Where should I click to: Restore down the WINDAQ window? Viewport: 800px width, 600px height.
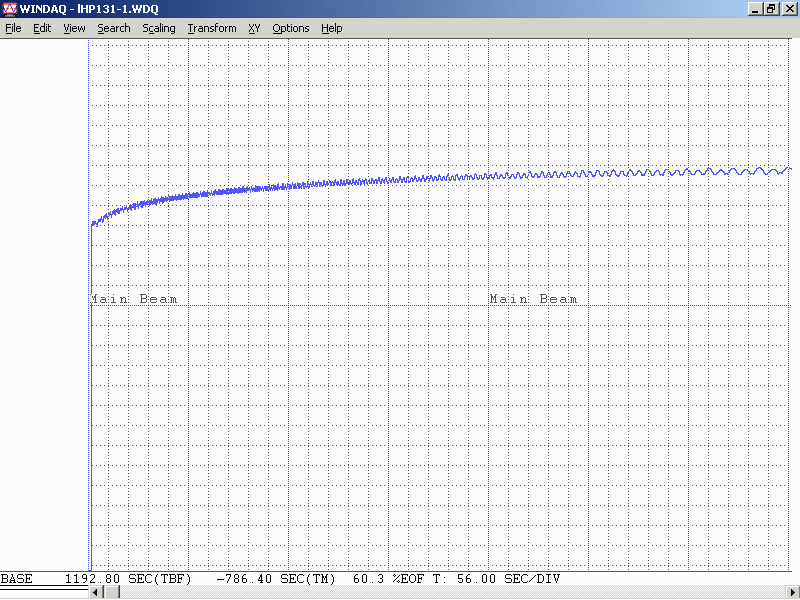pos(771,9)
